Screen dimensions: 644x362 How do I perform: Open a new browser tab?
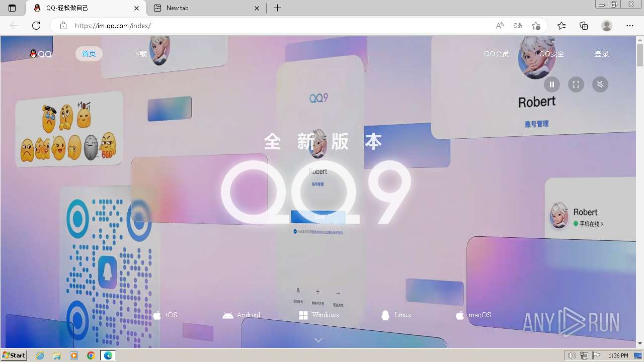click(x=277, y=8)
